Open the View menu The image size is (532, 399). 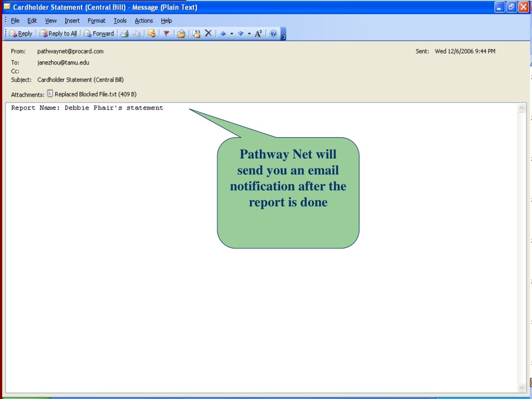[51, 21]
